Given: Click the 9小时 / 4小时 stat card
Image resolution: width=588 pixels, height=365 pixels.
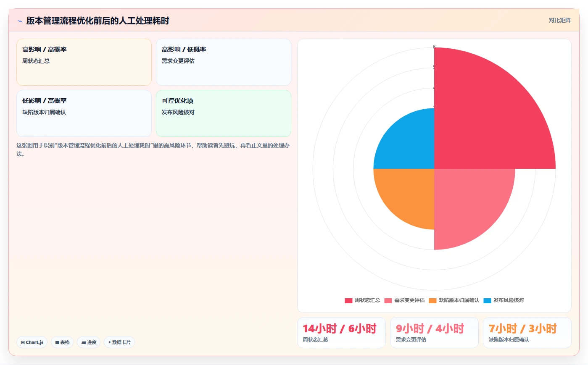Looking at the screenshot, I should [x=434, y=333].
